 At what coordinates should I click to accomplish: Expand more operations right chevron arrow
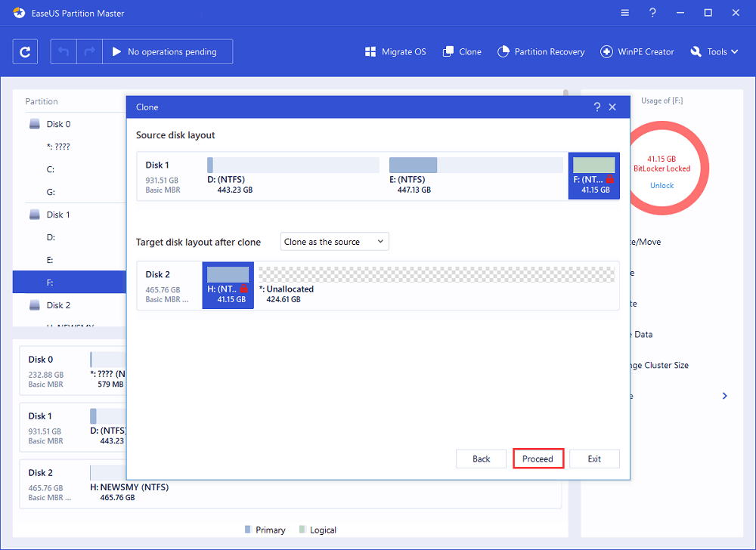[x=725, y=396]
